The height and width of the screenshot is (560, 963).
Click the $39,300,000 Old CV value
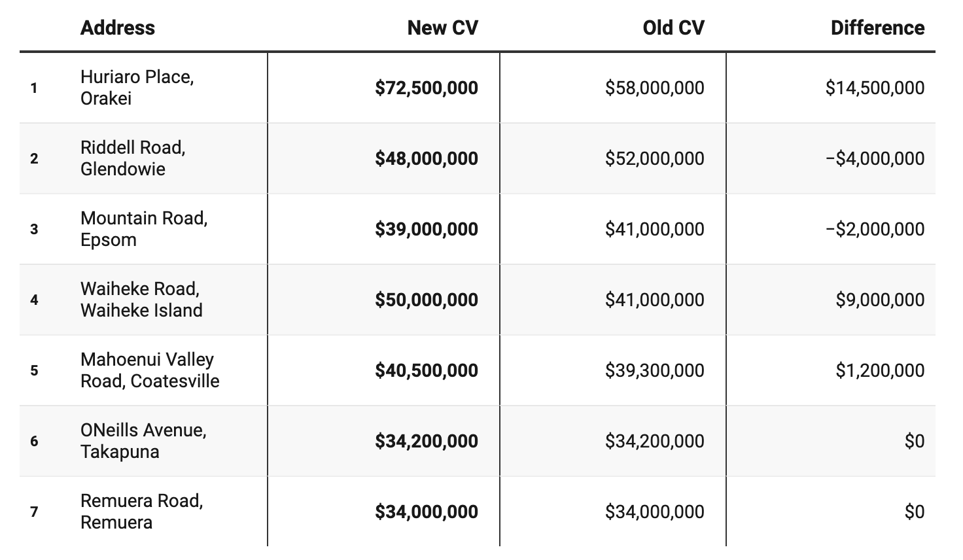[x=654, y=370]
